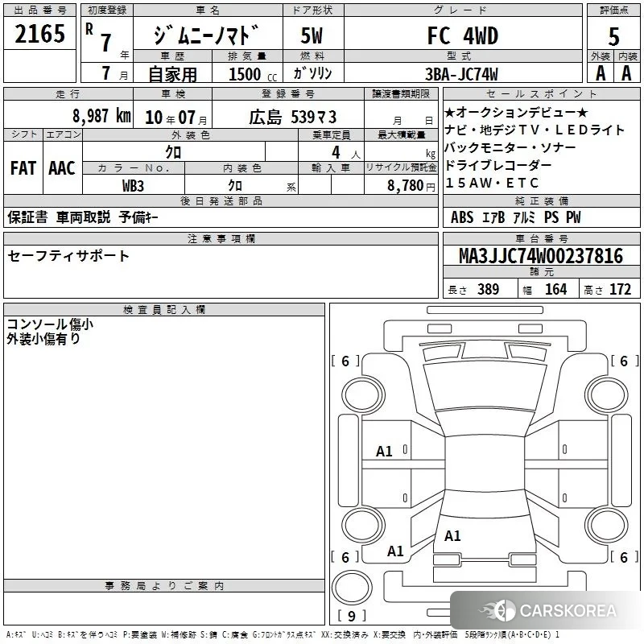Select the note セーフティサポート
Screen dimensions: 644x644
(x=68, y=256)
